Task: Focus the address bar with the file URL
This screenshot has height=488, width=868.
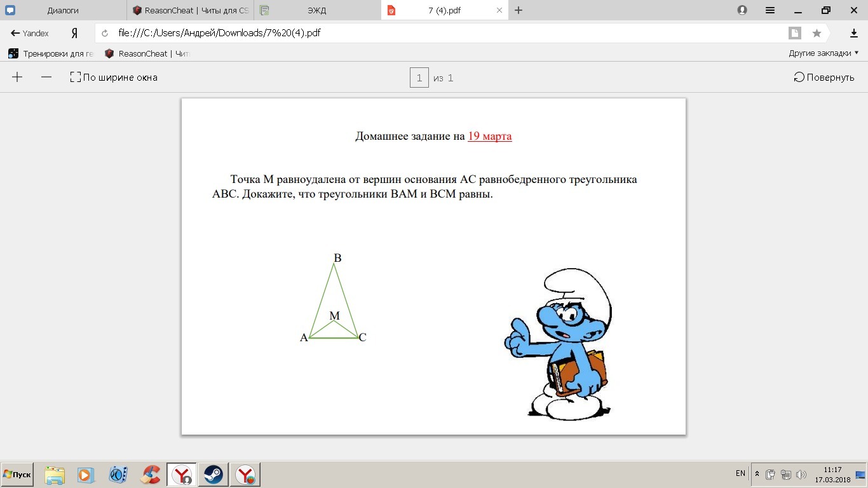Action: click(x=445, y=33)
